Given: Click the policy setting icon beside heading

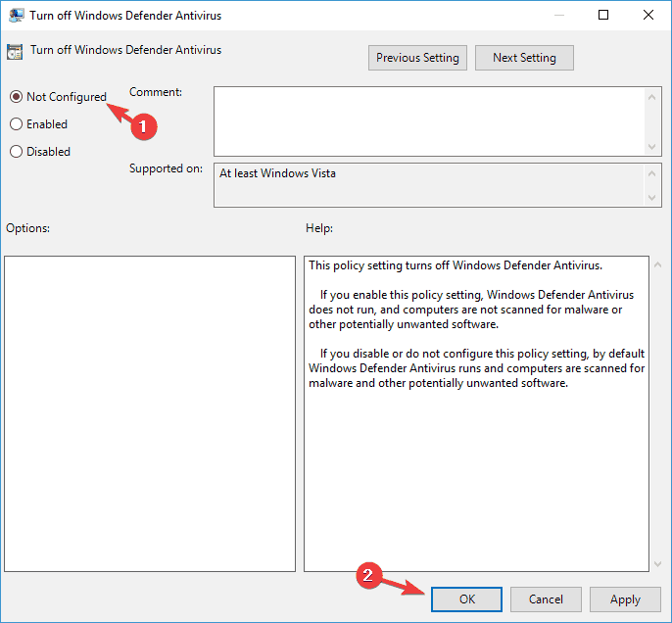Looking at the screenshot, I should pyautogui.click(x=15, y=51).
